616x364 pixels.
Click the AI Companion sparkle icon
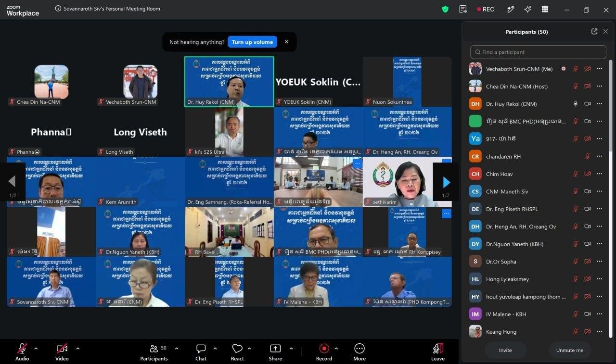coord(527,9)
